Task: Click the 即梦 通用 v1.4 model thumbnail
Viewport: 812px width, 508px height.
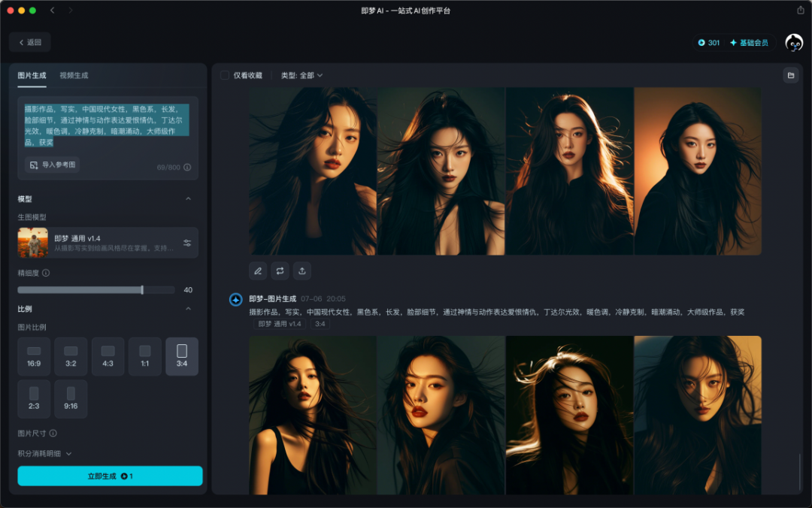Action: tap(32, 242)
